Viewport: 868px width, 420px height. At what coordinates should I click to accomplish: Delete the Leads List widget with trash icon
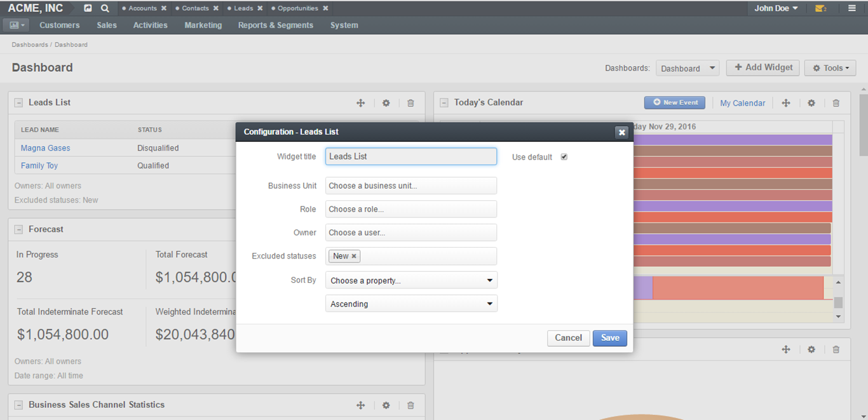(410, 103)
